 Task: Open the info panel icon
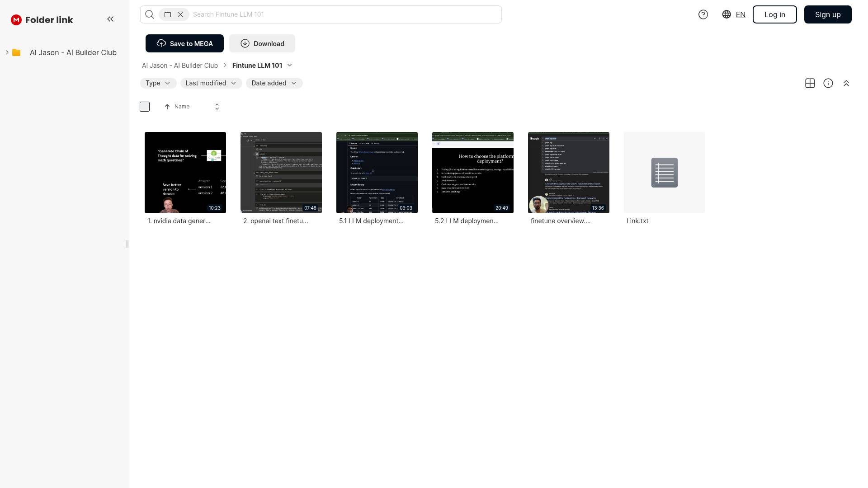tap(828, 83)
